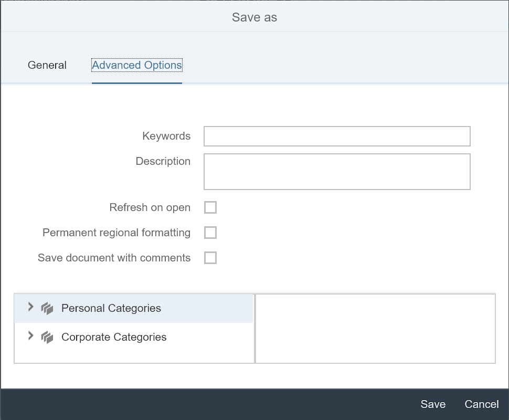
Task: Check the Save document with comments box
Action: tap(210, 258)
